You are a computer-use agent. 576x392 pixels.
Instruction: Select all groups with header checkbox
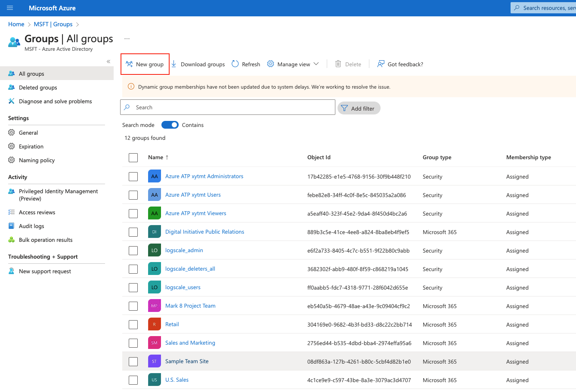pyautogui.click(x=133, y=157)
